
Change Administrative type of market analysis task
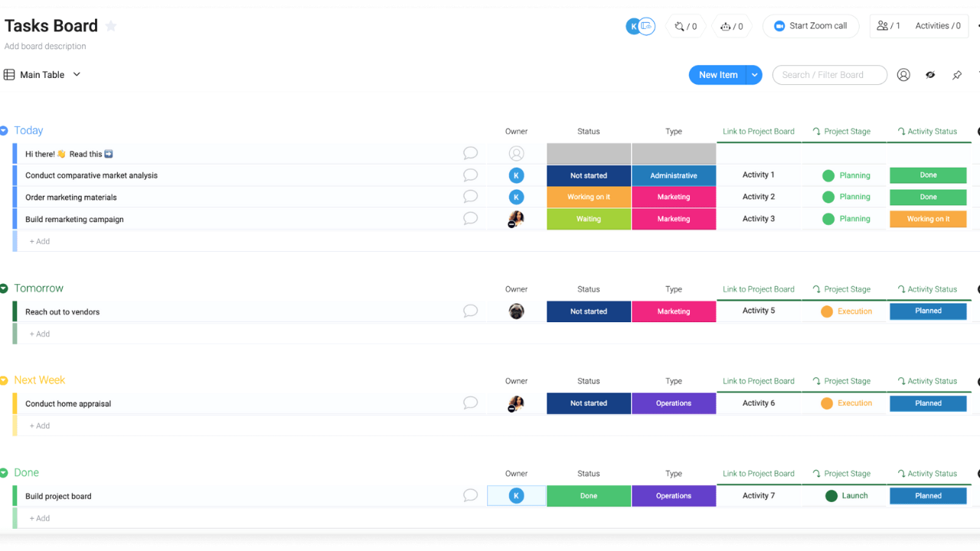click(x=674, y=175)
